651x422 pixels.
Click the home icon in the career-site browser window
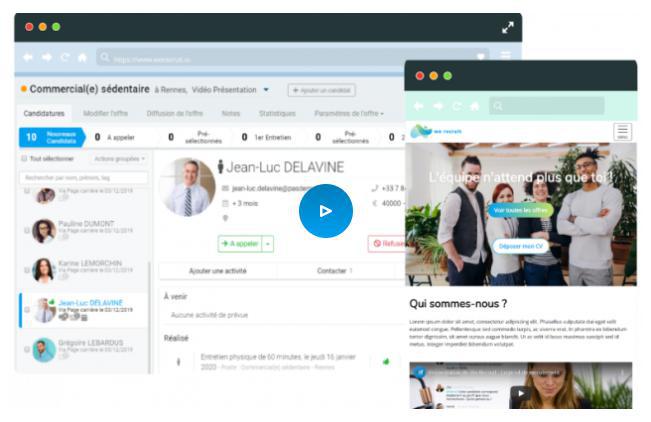(474, 106)
